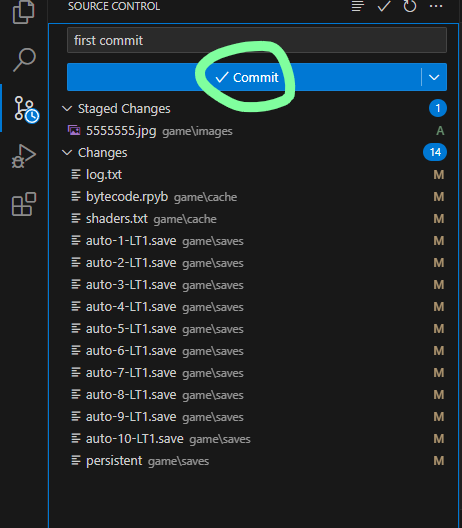This screenshot has width=462, height=528.
Task: Open the Extensions view icon
Action: coord(24,204)
